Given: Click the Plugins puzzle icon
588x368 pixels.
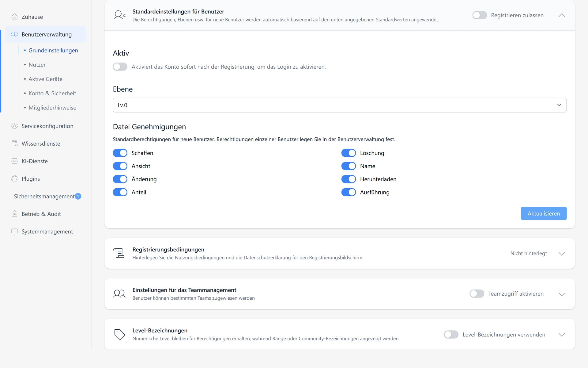Looking at the screenshot, I should tap(14, 179).
